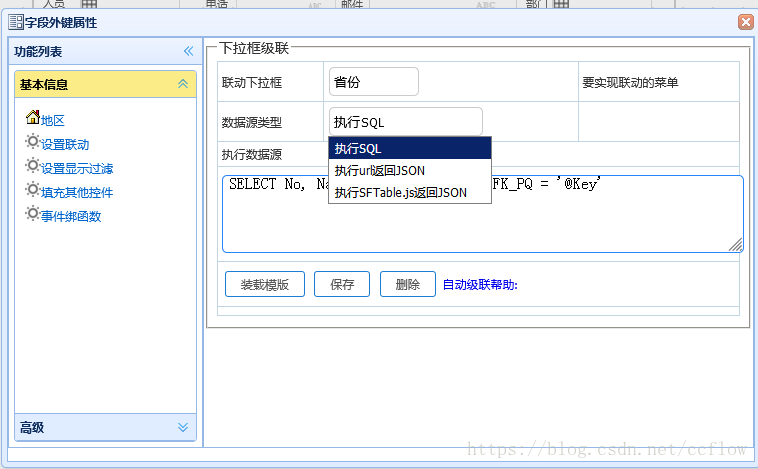Click the gear icon beside 设置显示过滤
This screenshot has height=469, width=758.
click(32, 166)
